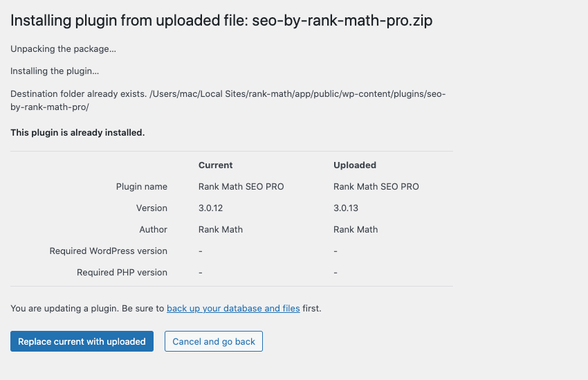Click Cancel and go back button
Viewport: 588px width, 380px height.
(x=213, y=341)
